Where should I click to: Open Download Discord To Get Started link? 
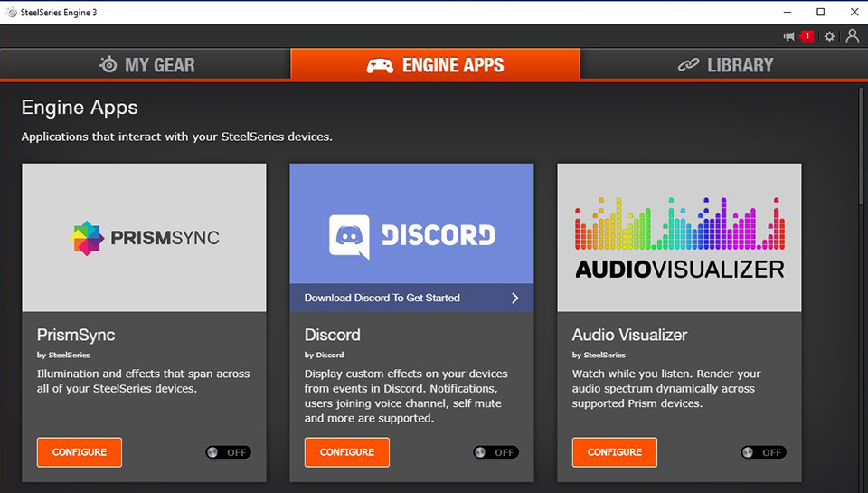[x=412, y=298]
